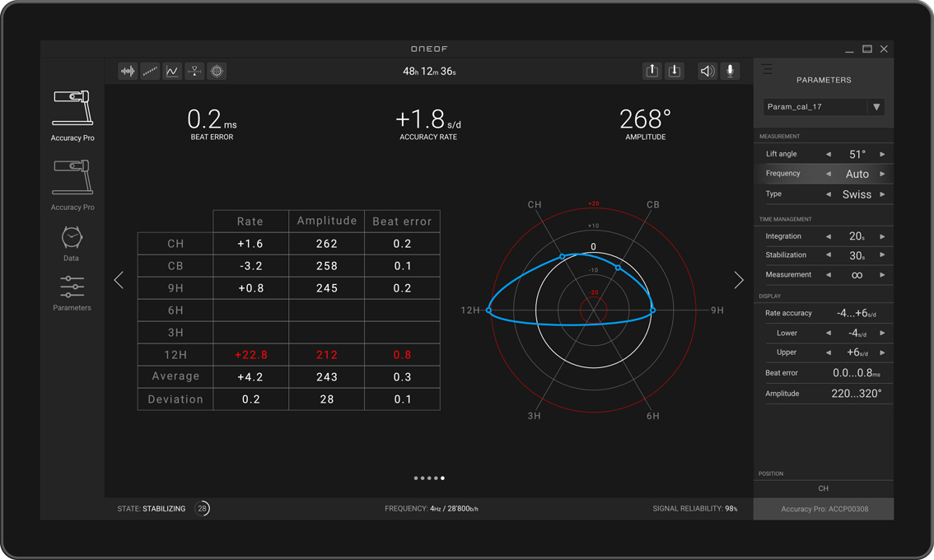Open the Data section with watch icon
The width and height of the screenshot is (934, 560).
point(72,244)
